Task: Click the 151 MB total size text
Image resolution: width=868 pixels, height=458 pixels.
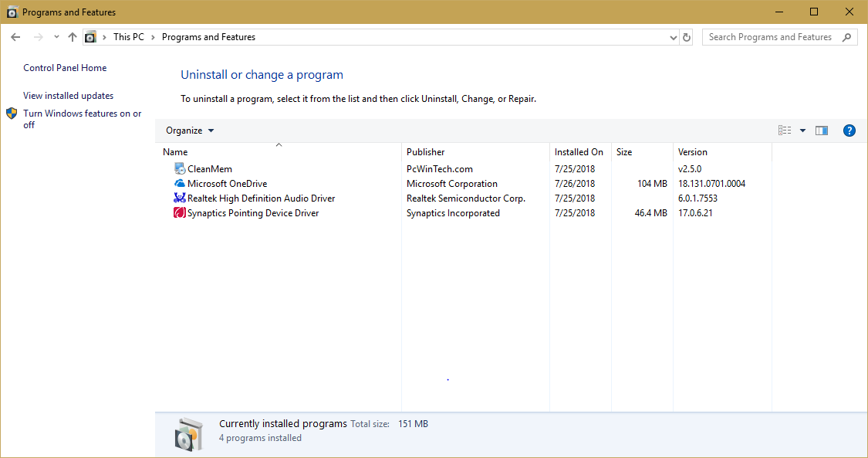Action: (x=413, y=424)
